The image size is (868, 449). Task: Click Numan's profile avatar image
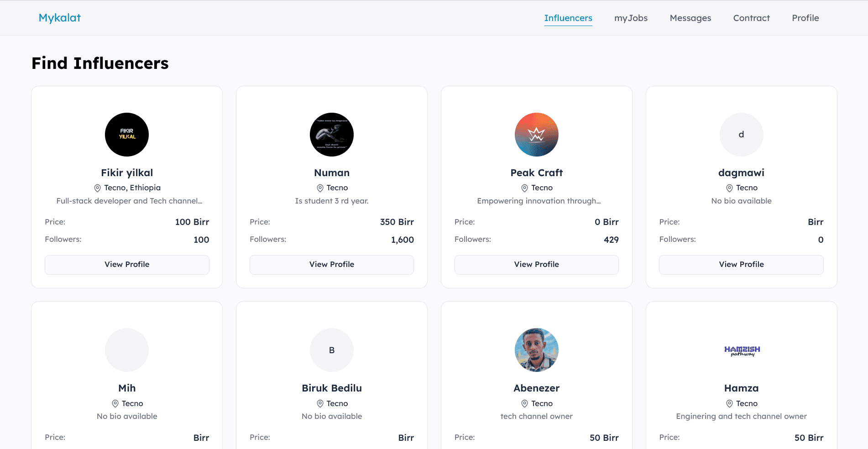[x=332, y=135]
